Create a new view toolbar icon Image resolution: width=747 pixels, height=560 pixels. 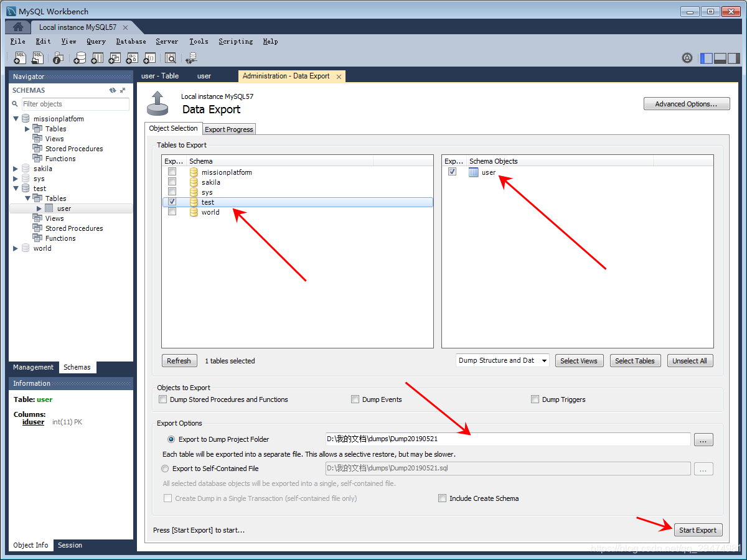point(115,58)
